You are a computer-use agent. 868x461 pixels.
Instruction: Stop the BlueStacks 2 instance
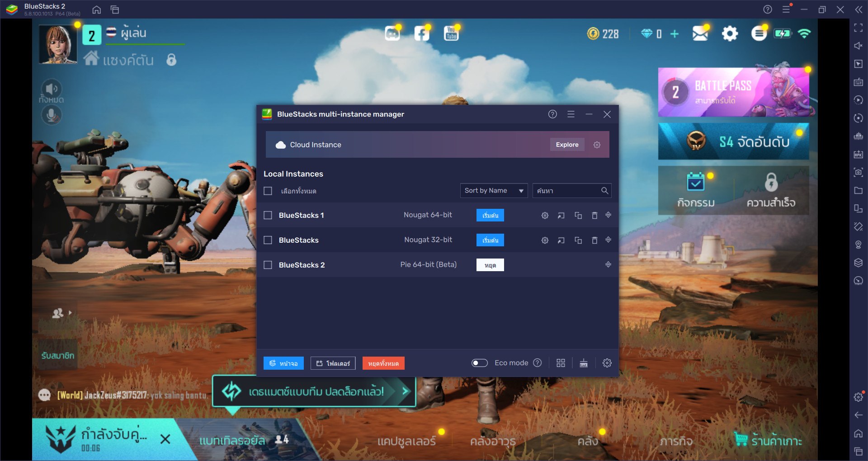coord(490,265)
